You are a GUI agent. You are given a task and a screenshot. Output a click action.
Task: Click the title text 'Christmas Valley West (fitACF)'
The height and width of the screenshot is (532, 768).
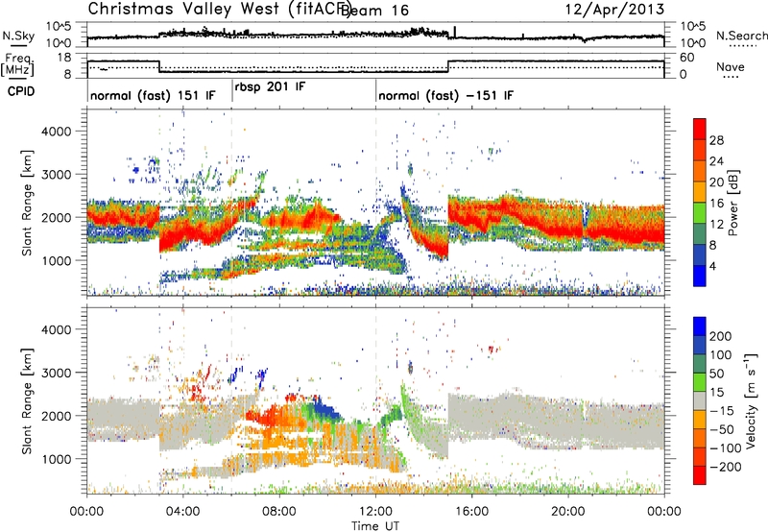click(220, 9)
